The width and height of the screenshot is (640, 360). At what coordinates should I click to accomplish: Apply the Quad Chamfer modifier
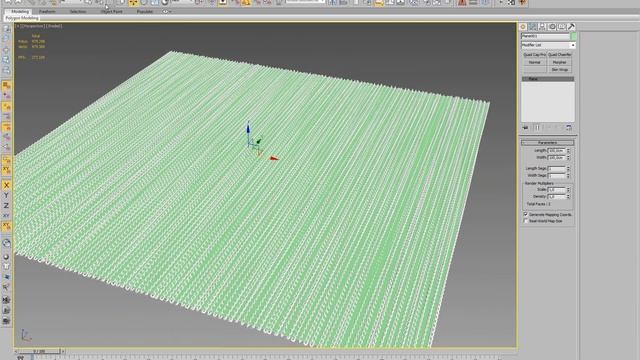(x=560, y=55)
